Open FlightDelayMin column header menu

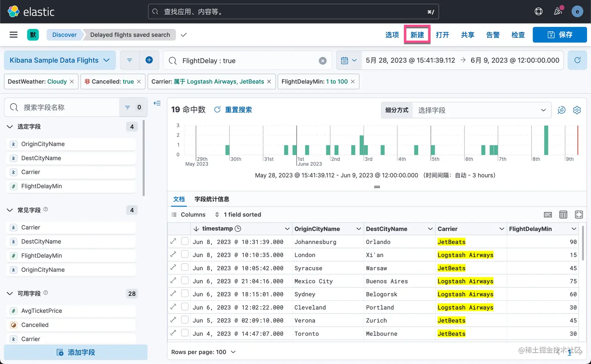pyautogui.click(x=574, y=229)
